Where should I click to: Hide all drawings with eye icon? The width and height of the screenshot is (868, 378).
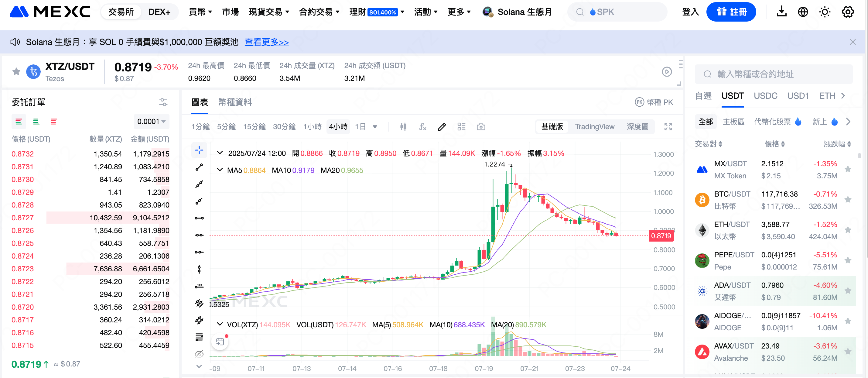[199, 354]
